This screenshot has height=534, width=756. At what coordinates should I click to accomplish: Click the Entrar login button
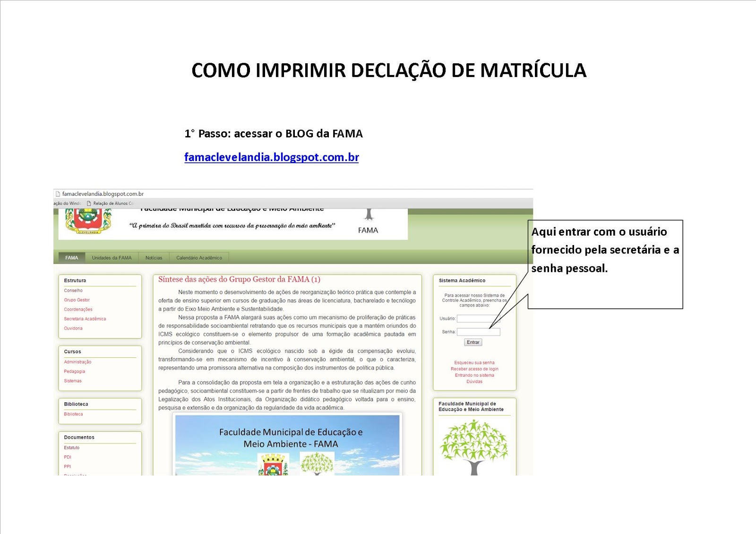coord(473,342)
